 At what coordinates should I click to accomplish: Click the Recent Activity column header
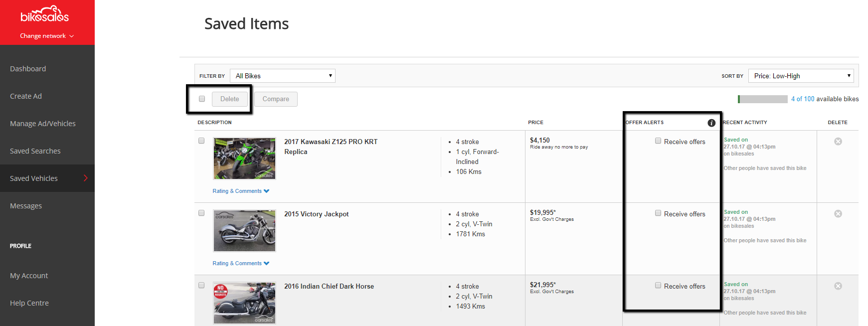coord(745,122)
